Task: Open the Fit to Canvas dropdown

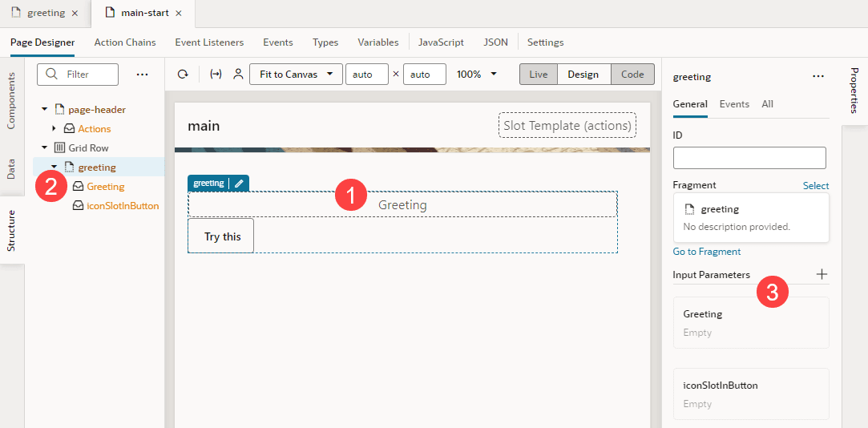Action: 297,75
